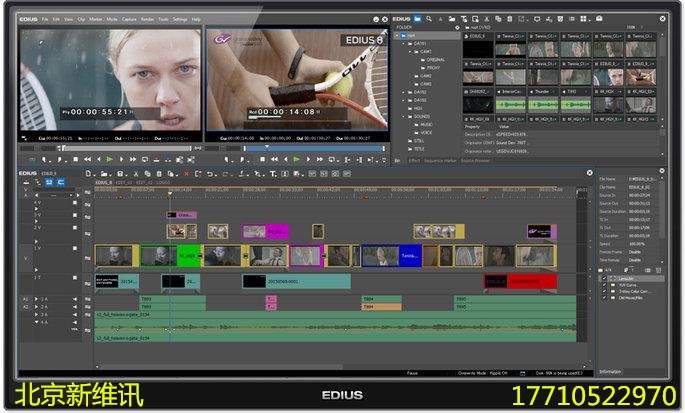Screen dimensions: 685x413
Task: Open the Marker menu
Action: click(95, 19)
